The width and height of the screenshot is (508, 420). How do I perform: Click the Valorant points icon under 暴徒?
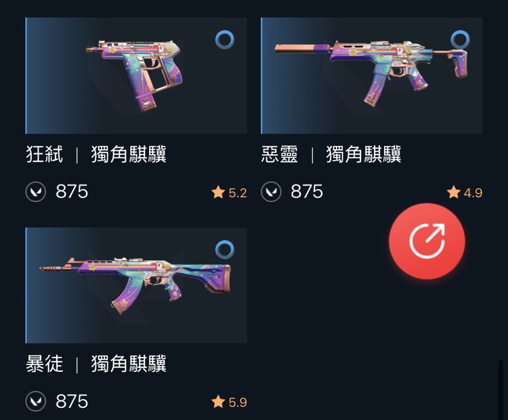pos(36,401)
